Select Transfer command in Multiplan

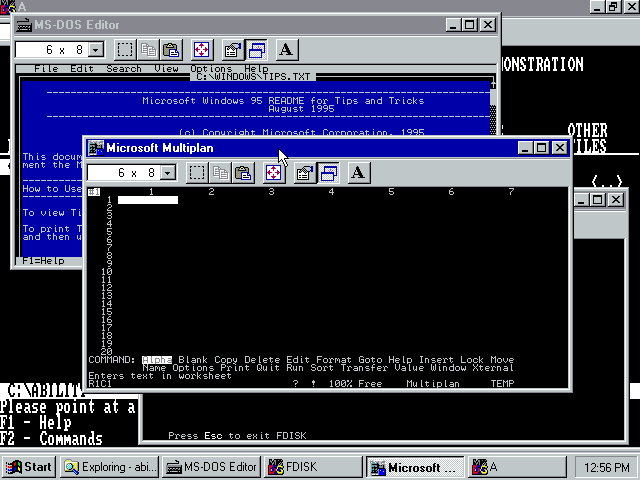pyautogui.click(x=364, y=368)
